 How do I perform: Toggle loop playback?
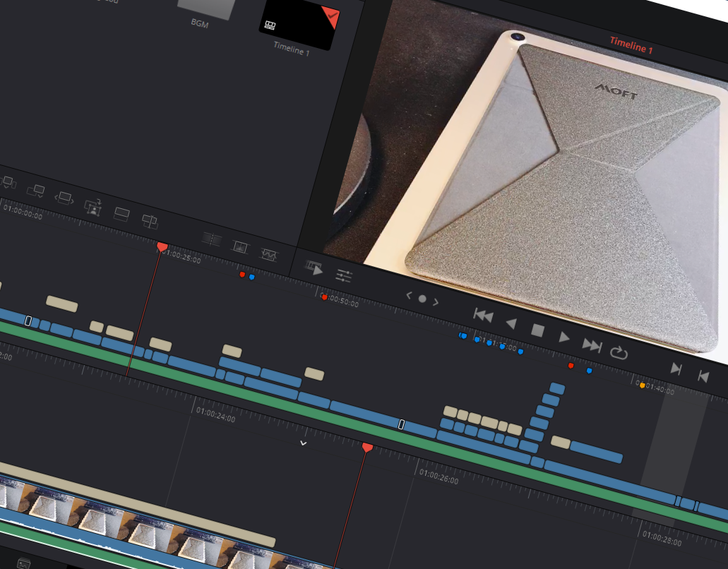tap(619, 353)
